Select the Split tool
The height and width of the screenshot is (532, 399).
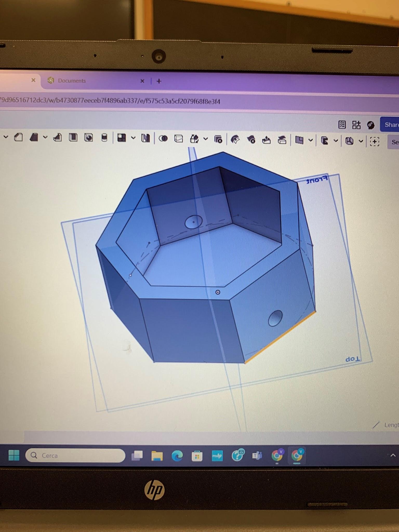pyautogui.click(x=179, y=139)
